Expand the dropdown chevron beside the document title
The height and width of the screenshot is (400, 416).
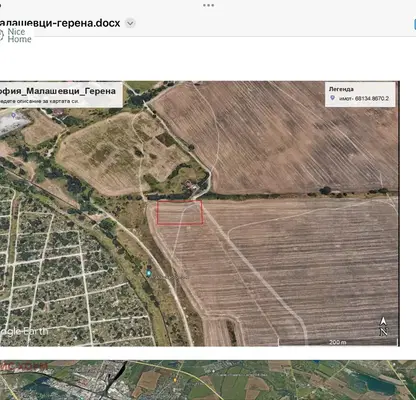coord(130,23)
